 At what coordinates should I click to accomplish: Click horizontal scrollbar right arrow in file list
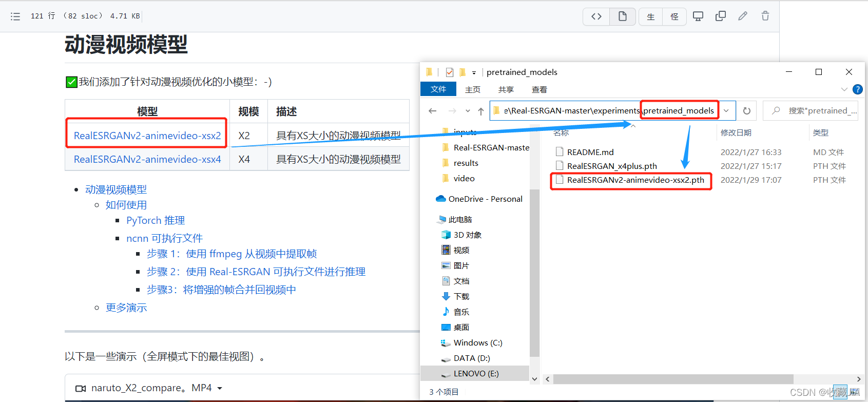click(x=859, y=379)
